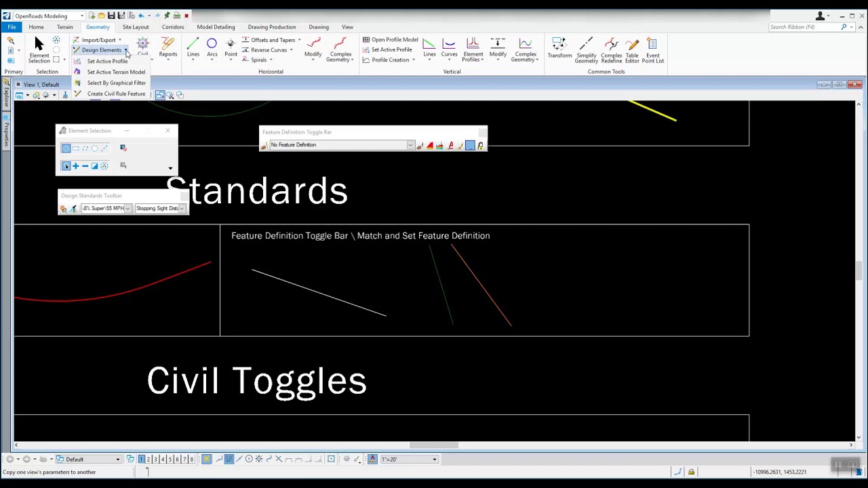Toggle AccuSnap highlighted X button in status toolbar

click(206, 460)
